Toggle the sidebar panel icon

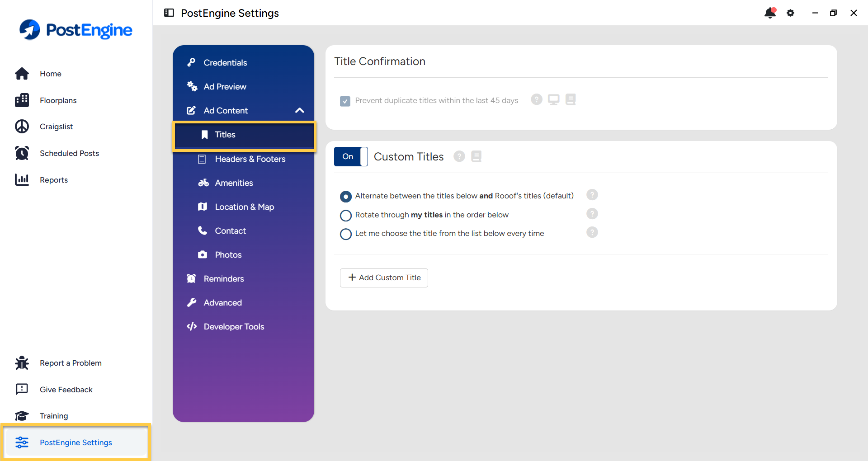pos(169,13)
